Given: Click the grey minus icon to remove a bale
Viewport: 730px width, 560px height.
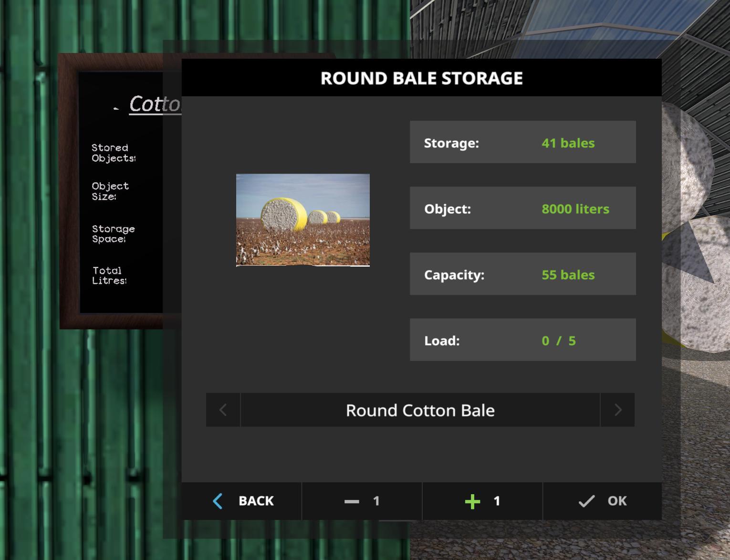Looking at the screenshot, I should point(352,501).
